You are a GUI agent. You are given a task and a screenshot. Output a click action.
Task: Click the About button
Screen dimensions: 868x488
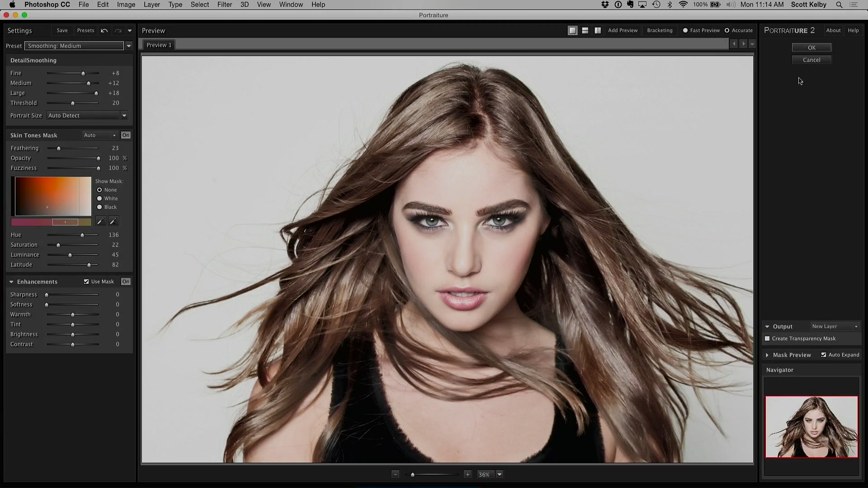tap(833, 30)
